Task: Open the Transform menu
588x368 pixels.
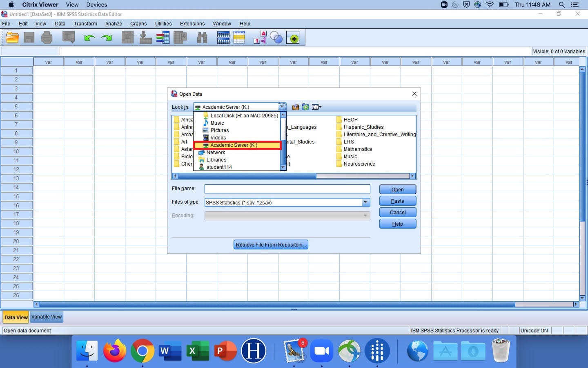Action: coord(85,24)
